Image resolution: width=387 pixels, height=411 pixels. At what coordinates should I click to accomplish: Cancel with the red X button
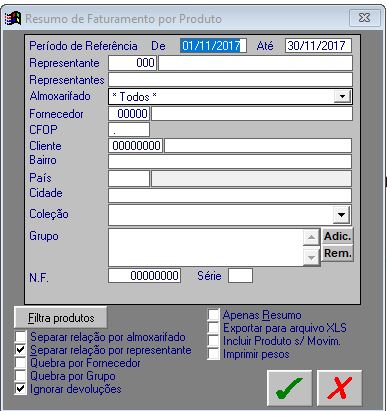339,388
